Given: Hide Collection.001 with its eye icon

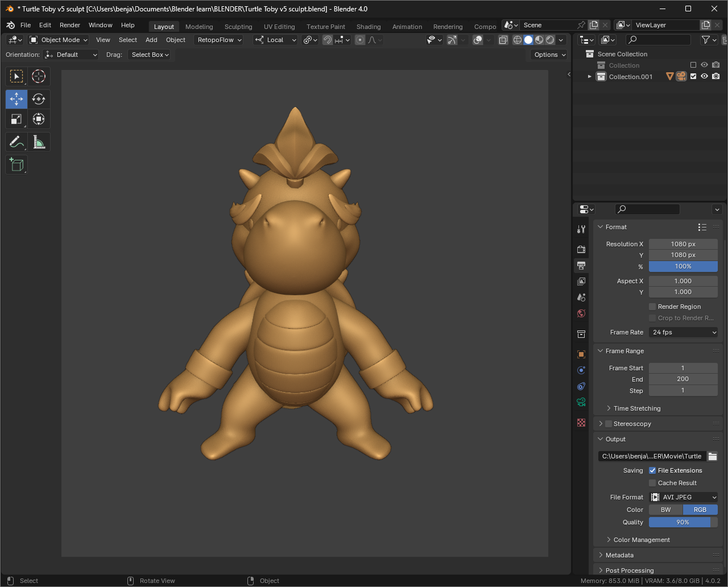Looking at the screenshot, I should click(704, 76).
